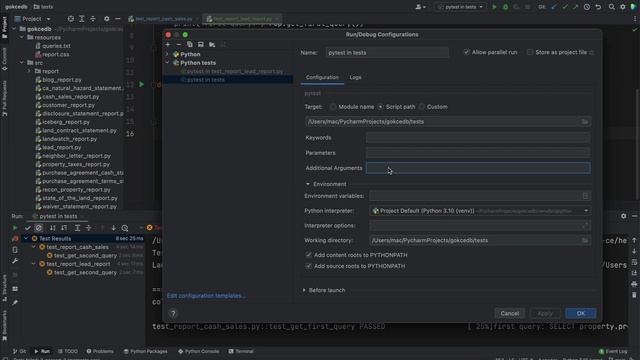Expand all test results
The image size is (640, 360).
coord(77,228)
